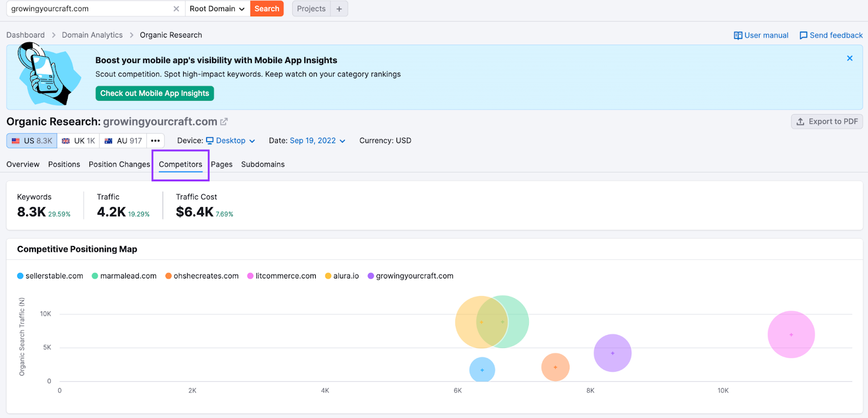Click Check out Mobile App Insights
The width and height of the screenshot is (868, 418).
[155, 93]
